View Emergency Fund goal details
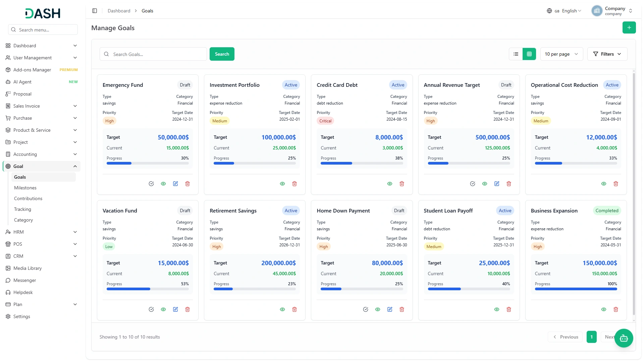 coord(163,184)
